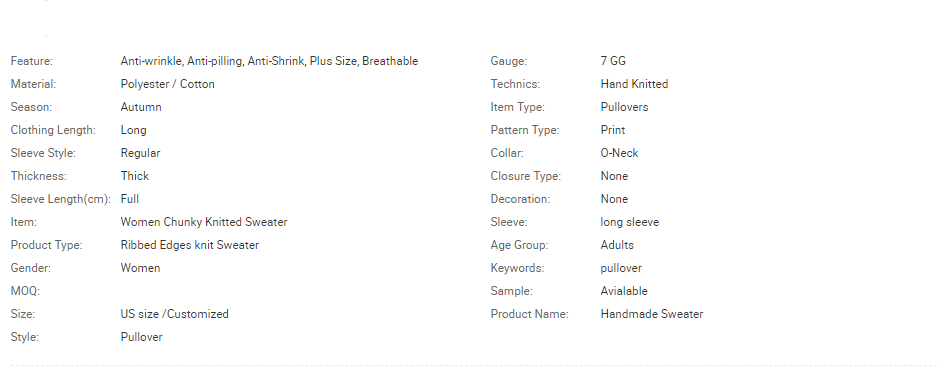Viewport: 952px width, 367px height.
Task: Select the Regular sleeve style value
Action: coord(140,153)
